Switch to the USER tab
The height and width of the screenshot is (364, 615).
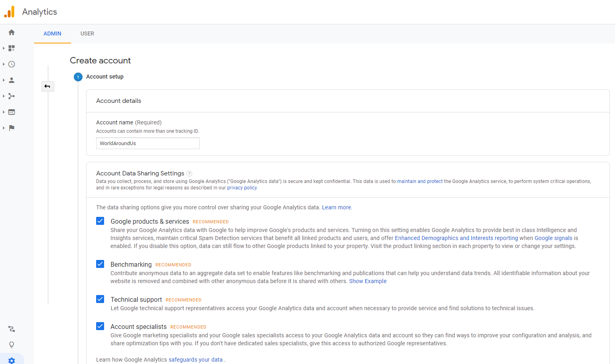click(x=87, y=33)
